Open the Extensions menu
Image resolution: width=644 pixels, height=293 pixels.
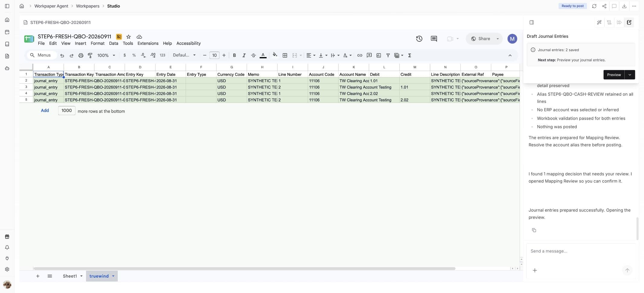(x=148, y=43)
